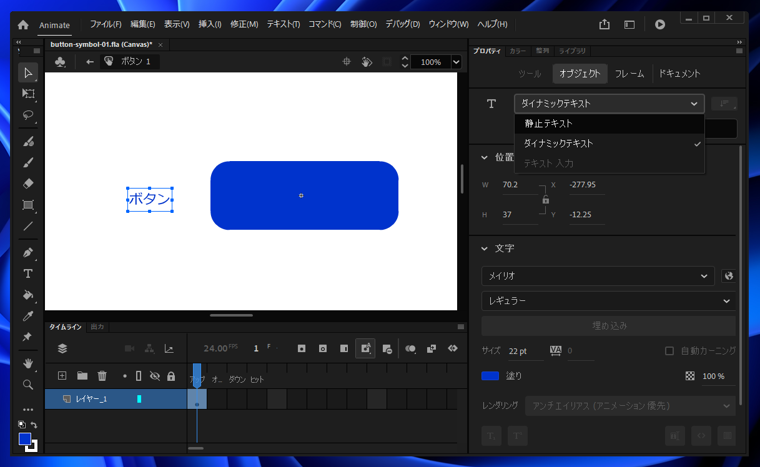Viewport: 760px width, 467px height.
Task: Open the 修正(M) menu
Action: [x=244, y=24]
